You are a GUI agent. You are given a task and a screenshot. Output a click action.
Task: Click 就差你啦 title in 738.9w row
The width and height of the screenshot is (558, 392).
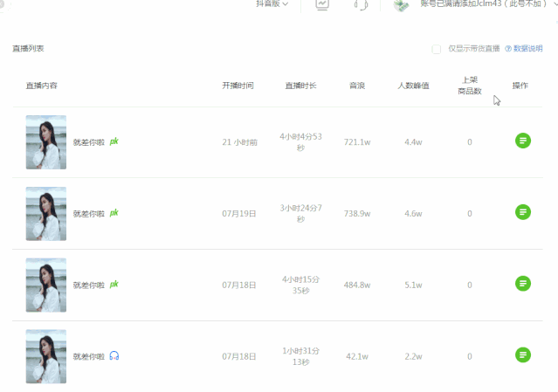tap(89, 214)
